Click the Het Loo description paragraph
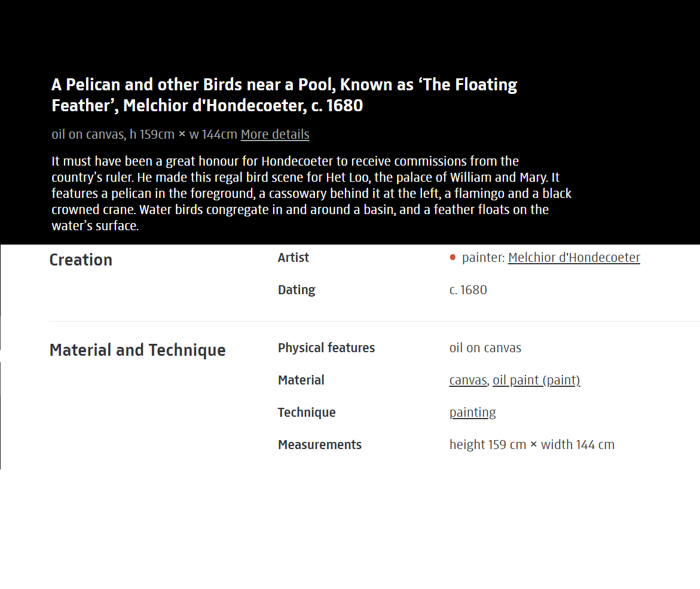Image resolution: width=700 pixels, height=589 pixels. click(311, 193)
